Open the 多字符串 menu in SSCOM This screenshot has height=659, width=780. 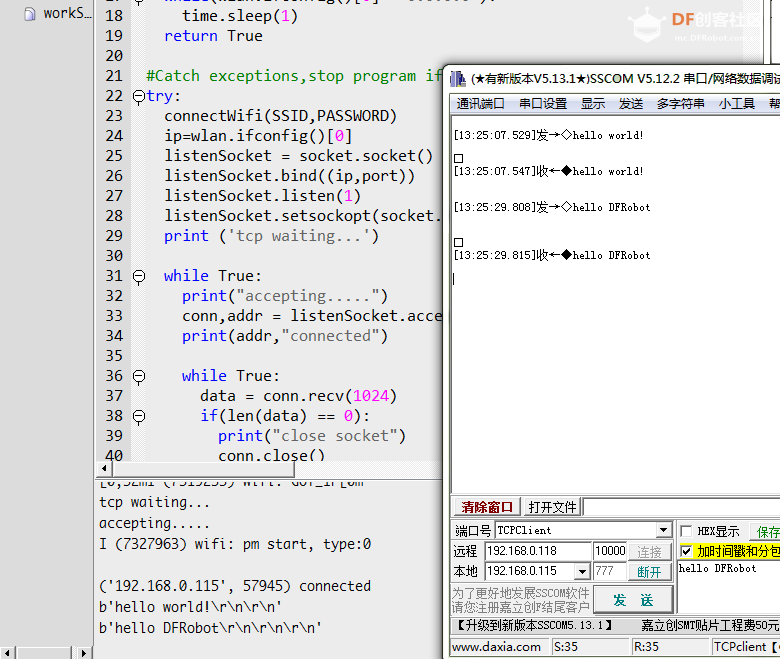tap(681, 103)
